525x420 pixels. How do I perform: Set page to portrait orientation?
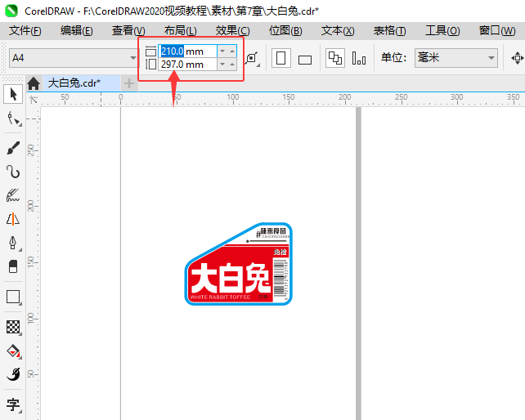[281, 58]
